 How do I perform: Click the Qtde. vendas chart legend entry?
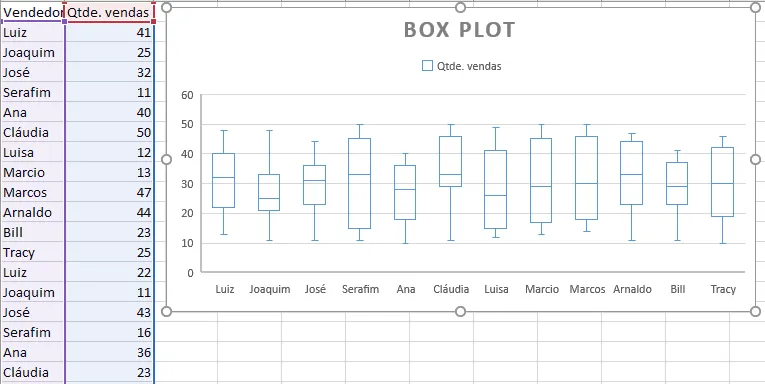(462, 66)
